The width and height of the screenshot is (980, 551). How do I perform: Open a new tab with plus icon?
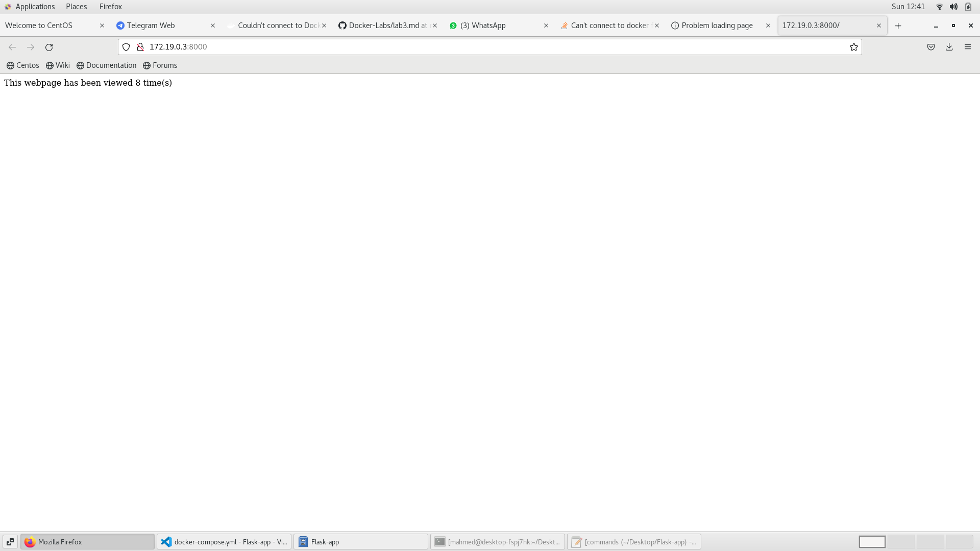click(x=898, y=26)
